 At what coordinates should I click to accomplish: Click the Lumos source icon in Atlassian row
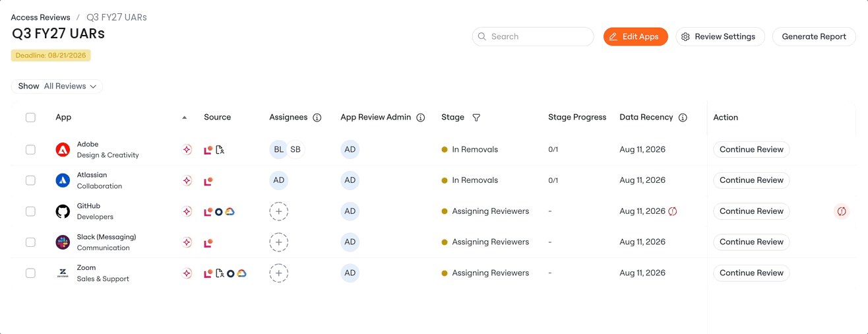click(208, 181)
